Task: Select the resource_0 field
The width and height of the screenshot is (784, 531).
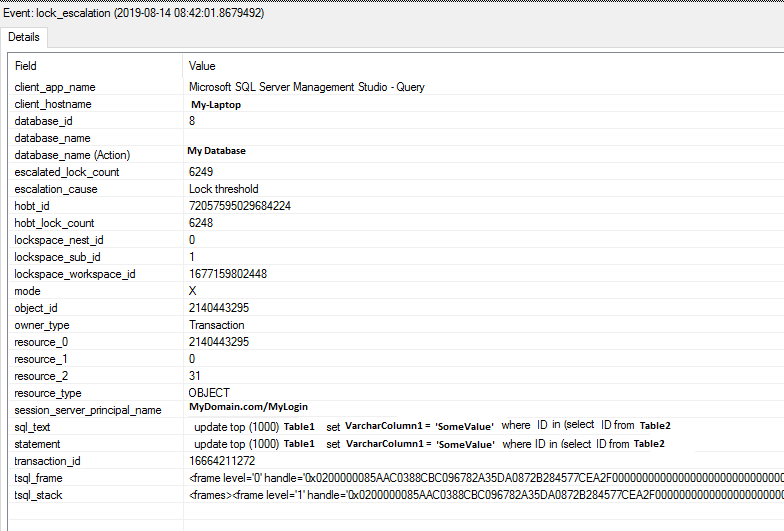Action: pos(41,342)
